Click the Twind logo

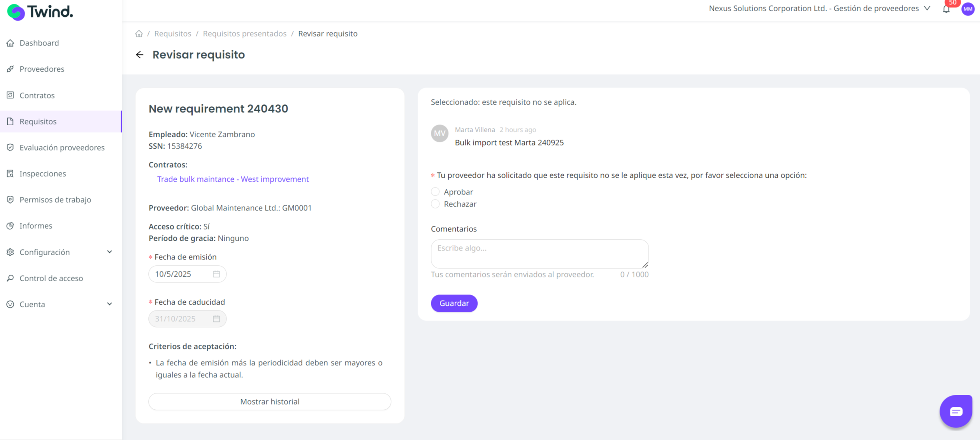pos(40,12)
